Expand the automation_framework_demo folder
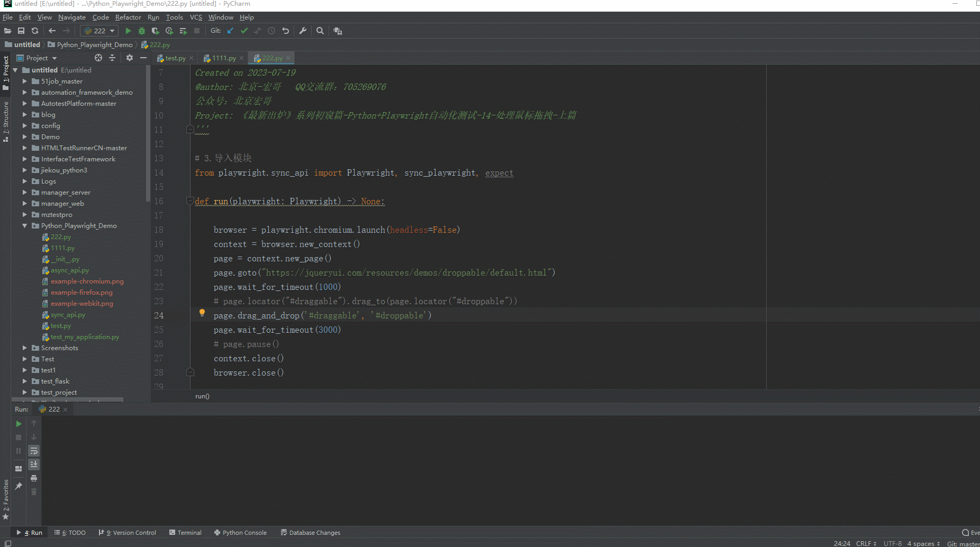This screenshot has height=547, width=980. (24, 93)
